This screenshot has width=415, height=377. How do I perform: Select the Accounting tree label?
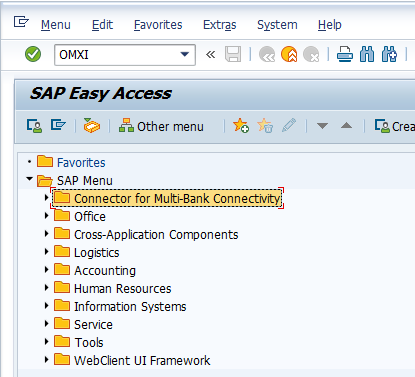coord(105,271)
